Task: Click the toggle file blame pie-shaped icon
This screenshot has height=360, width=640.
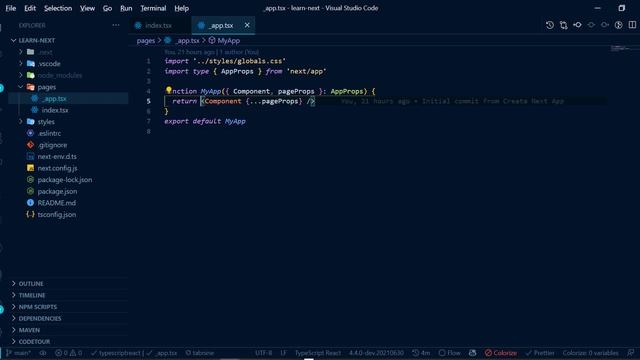Action: click(619, 25)
